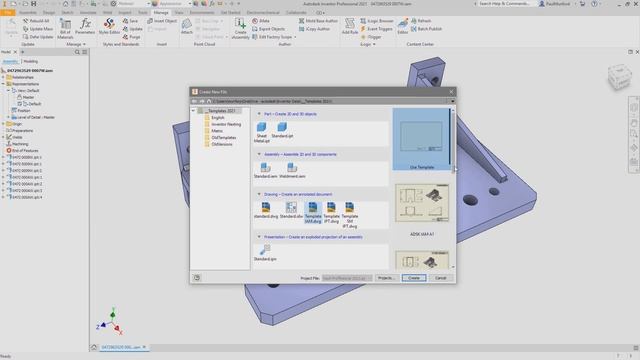Click Export Objects in Author panel

[x=268, y=29]
